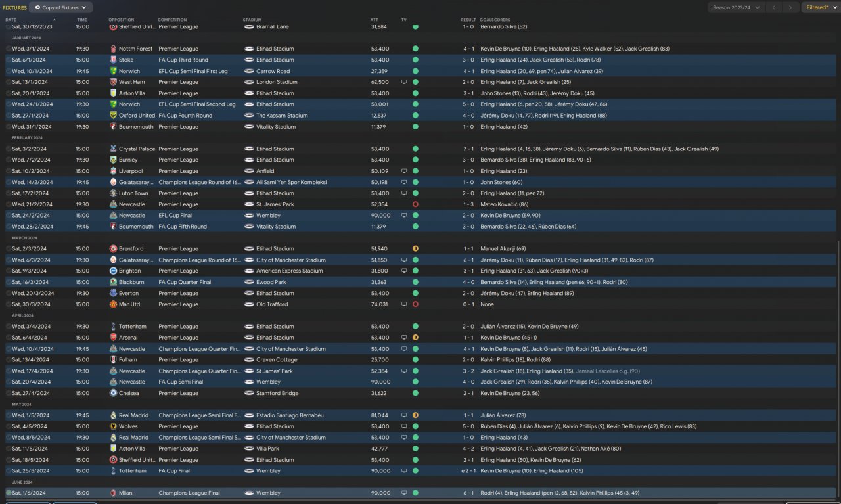Open the FA Cup Third Round competition link
The image size is (841, 504).
tap(183, 60)
